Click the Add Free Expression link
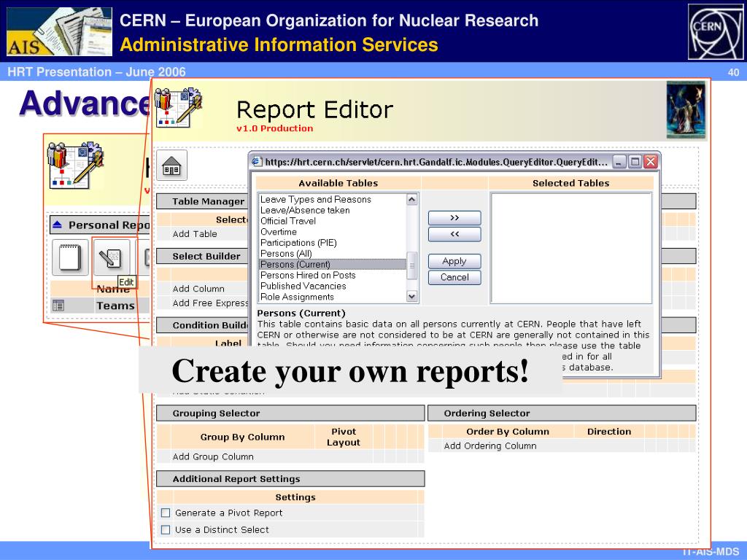747x560 pixels. coord(210,303)
